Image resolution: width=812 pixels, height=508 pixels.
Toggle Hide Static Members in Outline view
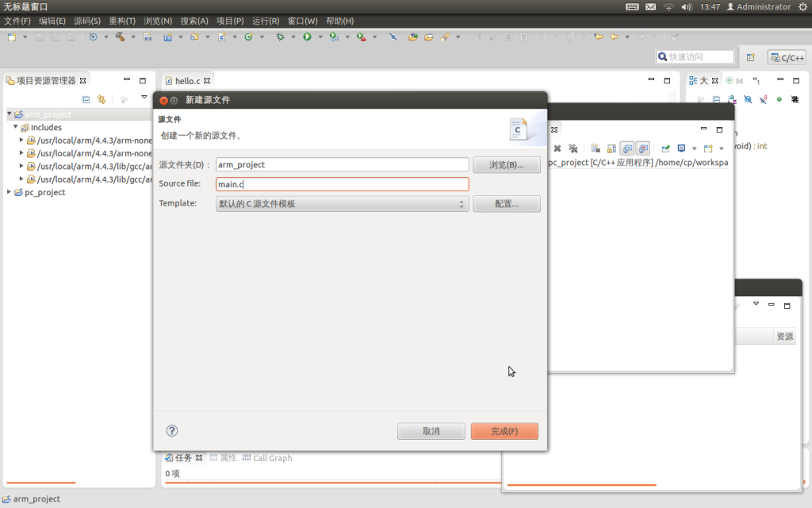coord(763,98)
